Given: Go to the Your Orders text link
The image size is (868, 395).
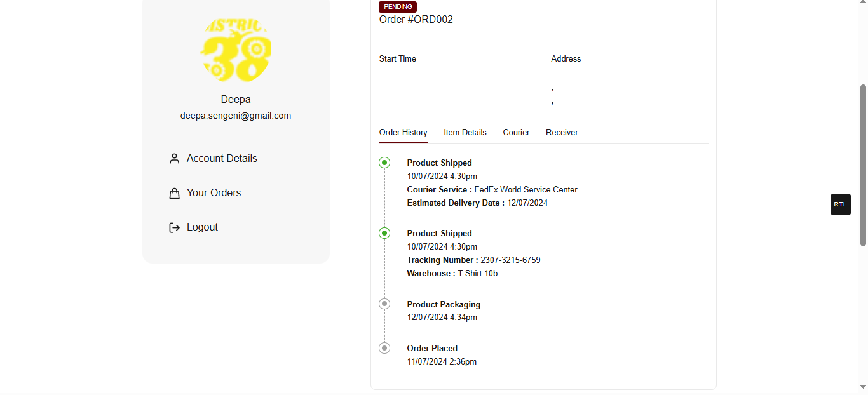Looking at the screenshot, I should [x=214, y=193].
